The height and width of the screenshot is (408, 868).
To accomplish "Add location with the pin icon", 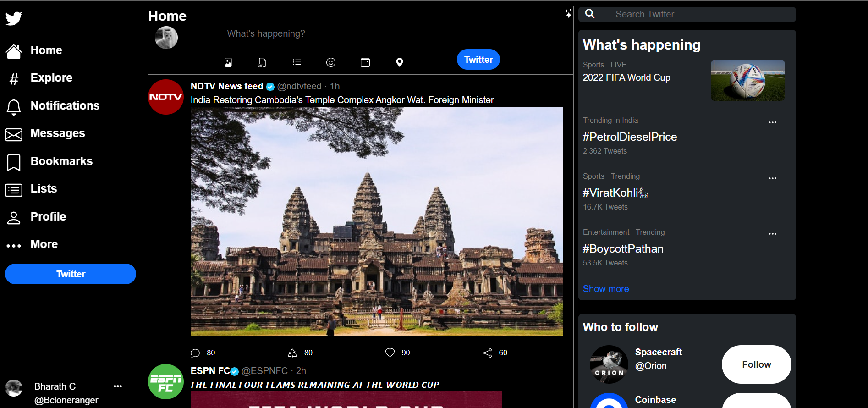I will 400,62.
